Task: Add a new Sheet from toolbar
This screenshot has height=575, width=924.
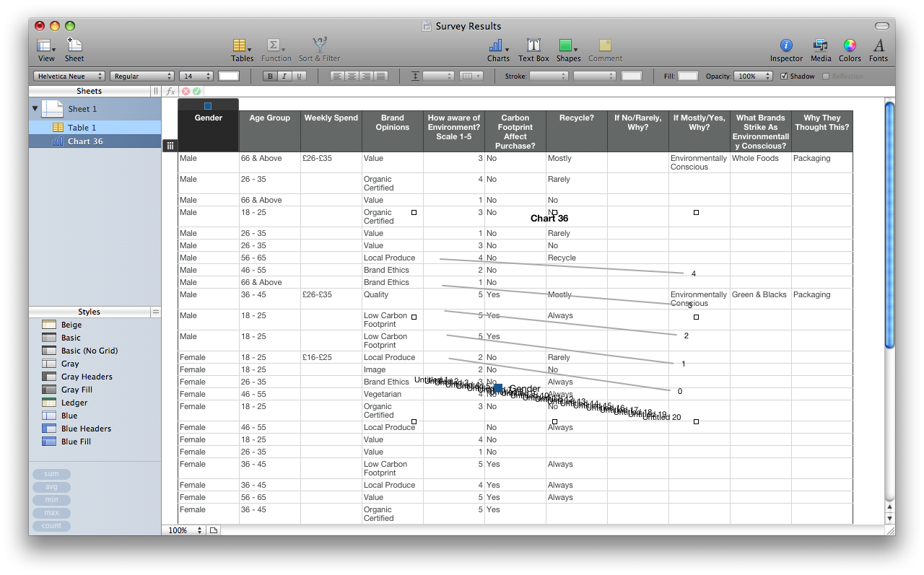Action: tap(74, 50)
